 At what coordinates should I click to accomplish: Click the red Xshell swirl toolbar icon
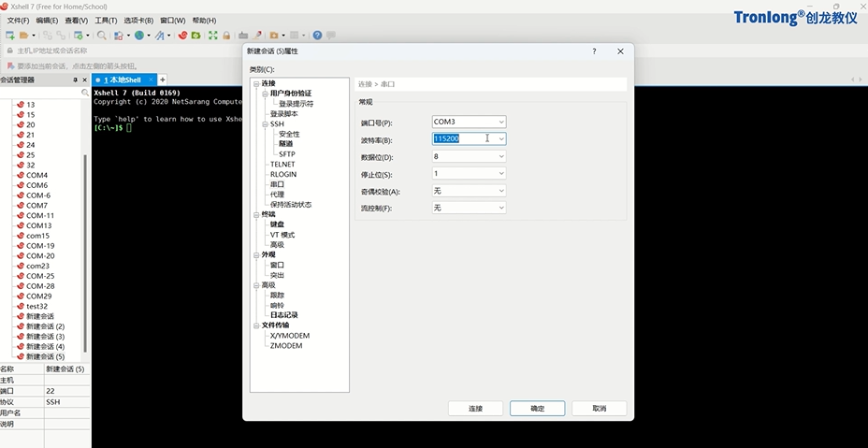pyautogui.click(x=182, y=36)
